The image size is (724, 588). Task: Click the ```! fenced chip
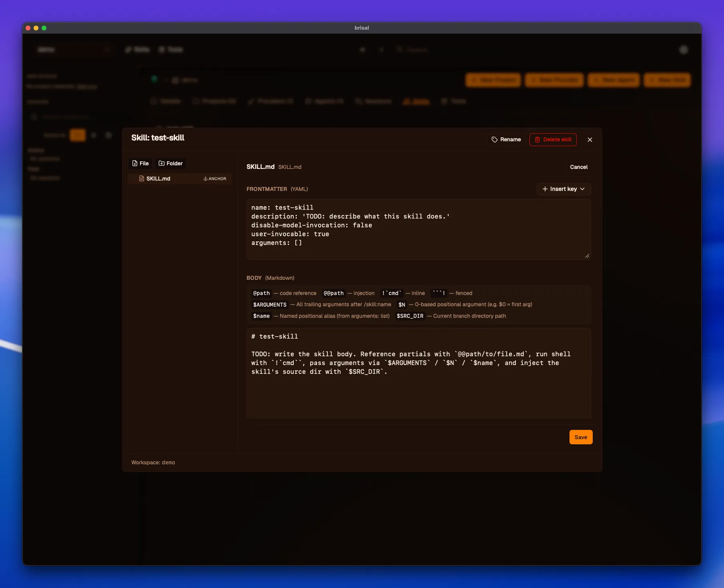coord(439,293)
